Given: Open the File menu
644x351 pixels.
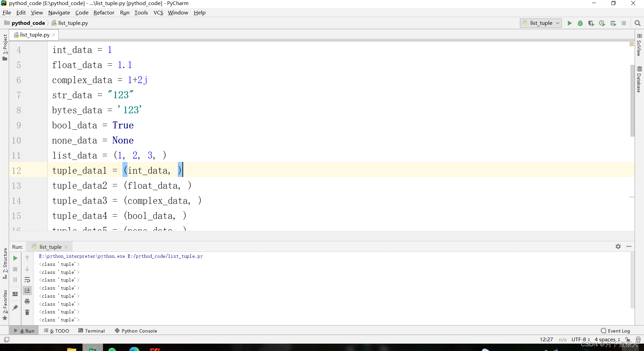Looking at the screenshot, I should pos(7,12).
